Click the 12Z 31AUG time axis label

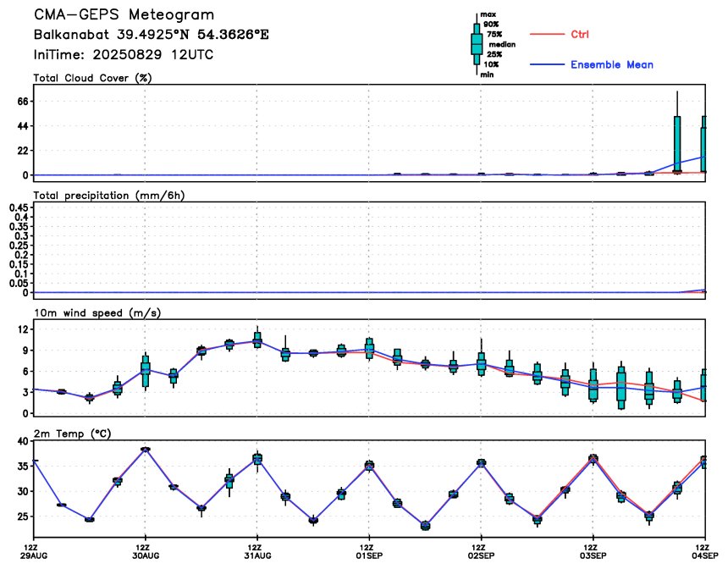coord(257,551)
